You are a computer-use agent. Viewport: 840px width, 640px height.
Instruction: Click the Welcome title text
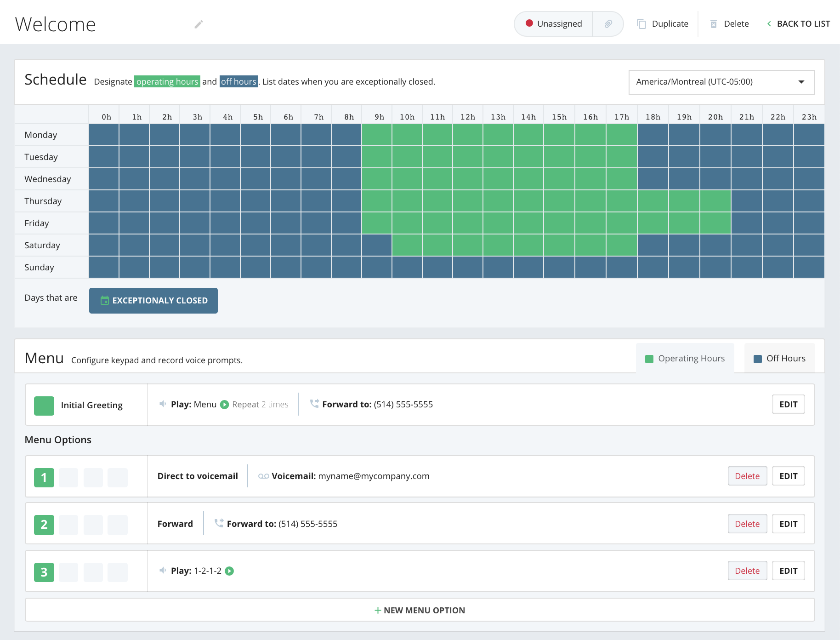[x=56, y=24]
